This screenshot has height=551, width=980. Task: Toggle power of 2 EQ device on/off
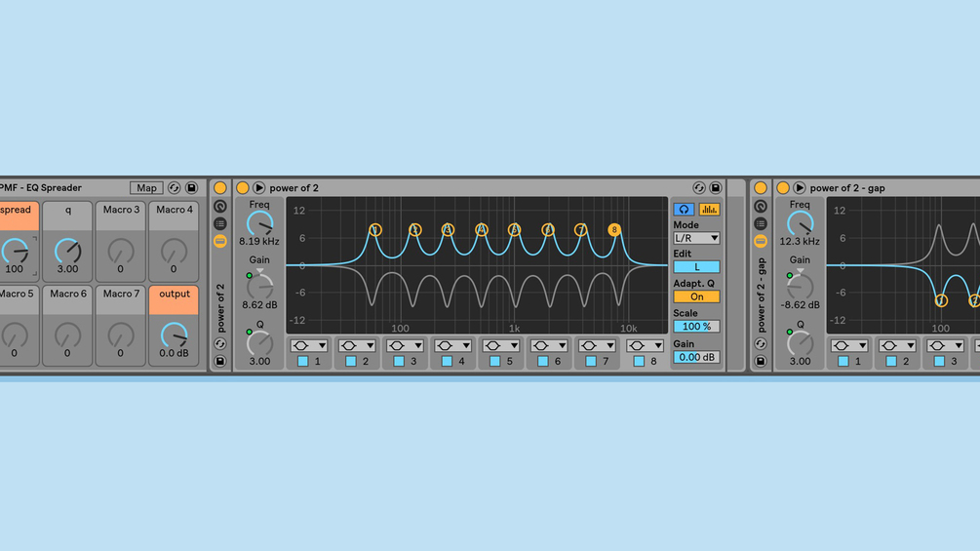[x=243, y=188]
